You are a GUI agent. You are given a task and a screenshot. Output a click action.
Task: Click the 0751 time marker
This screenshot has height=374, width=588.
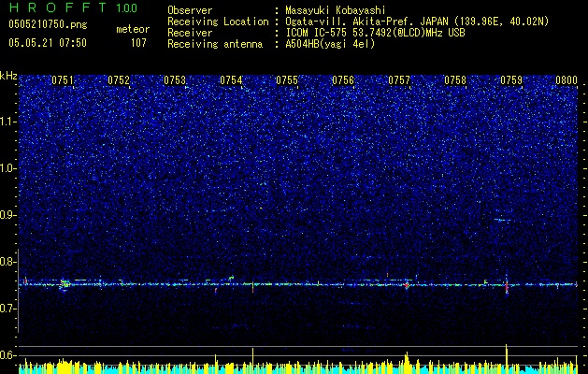point(63,79)
